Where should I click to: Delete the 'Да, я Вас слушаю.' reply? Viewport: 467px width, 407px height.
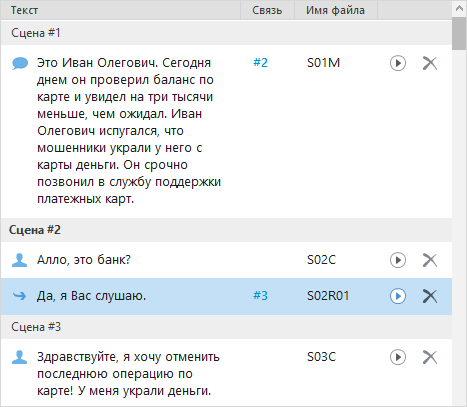tap(430, 296)
